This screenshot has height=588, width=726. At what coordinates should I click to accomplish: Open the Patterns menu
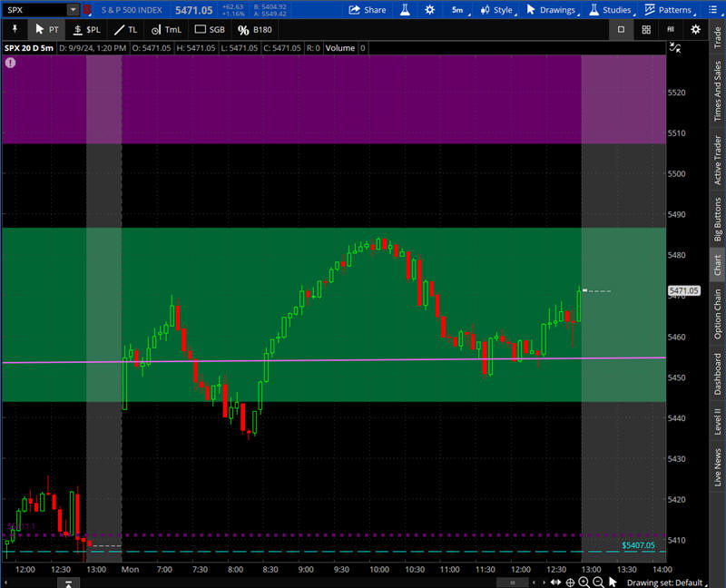point(667,10)
